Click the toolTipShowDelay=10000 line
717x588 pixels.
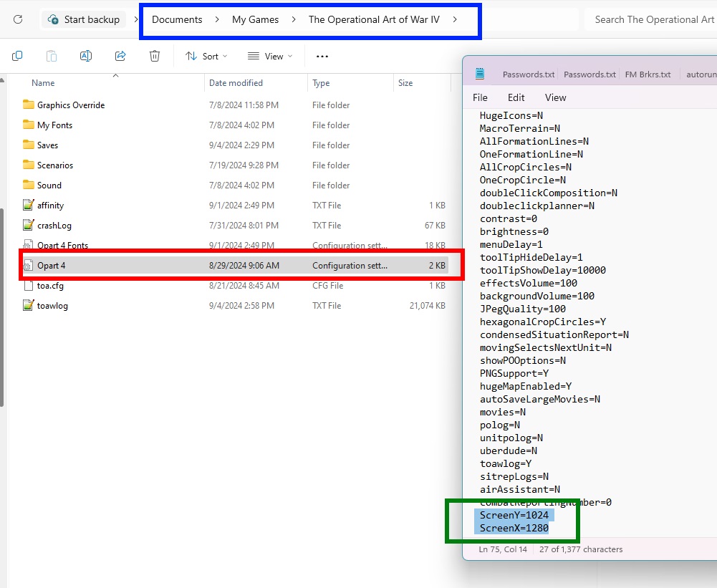tap(542, 270)
